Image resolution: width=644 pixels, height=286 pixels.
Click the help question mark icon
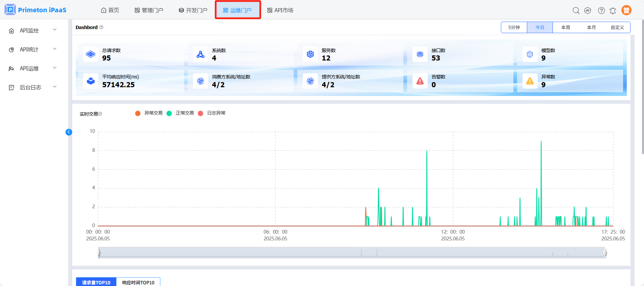(x=601, y=10)
